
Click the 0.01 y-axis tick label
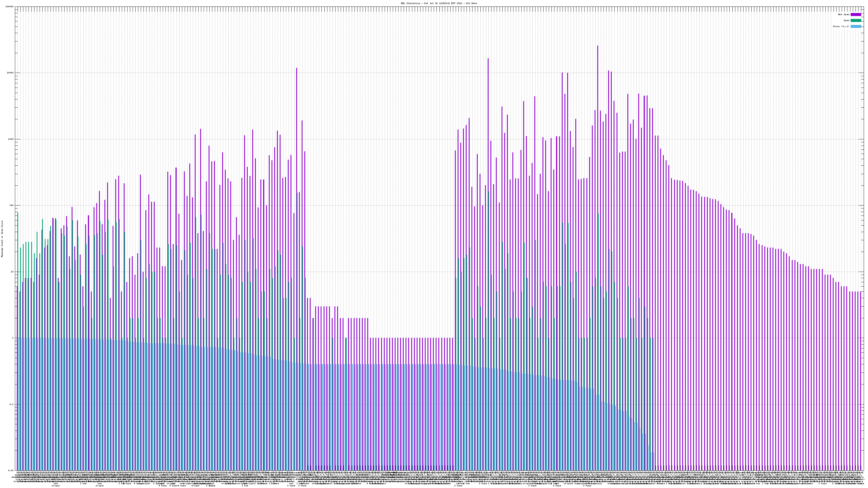[11, 470]
